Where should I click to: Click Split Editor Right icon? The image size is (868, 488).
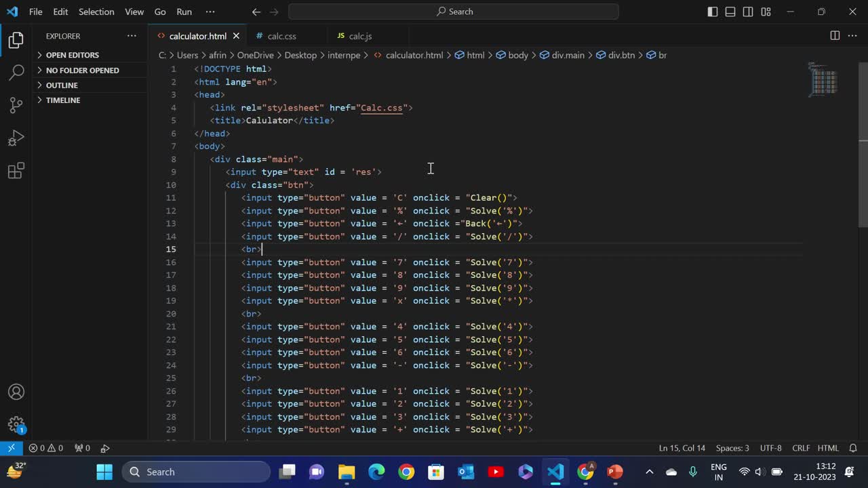[835, 36]
